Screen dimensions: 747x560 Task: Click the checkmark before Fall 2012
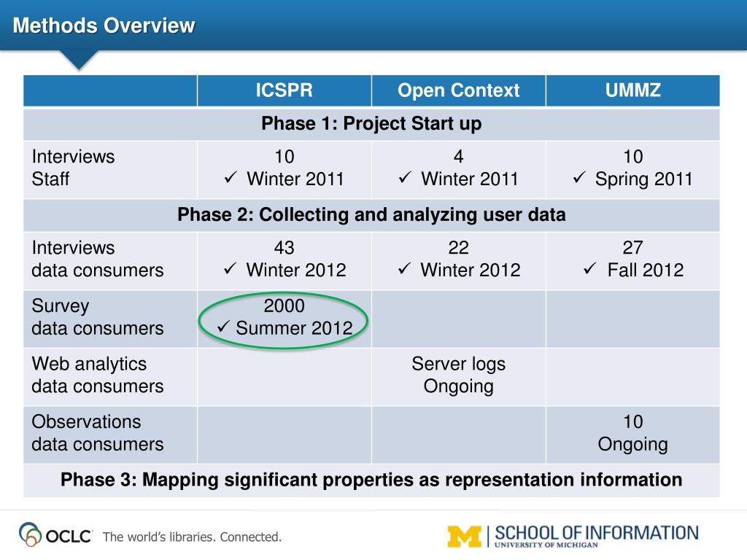point(589,268)
